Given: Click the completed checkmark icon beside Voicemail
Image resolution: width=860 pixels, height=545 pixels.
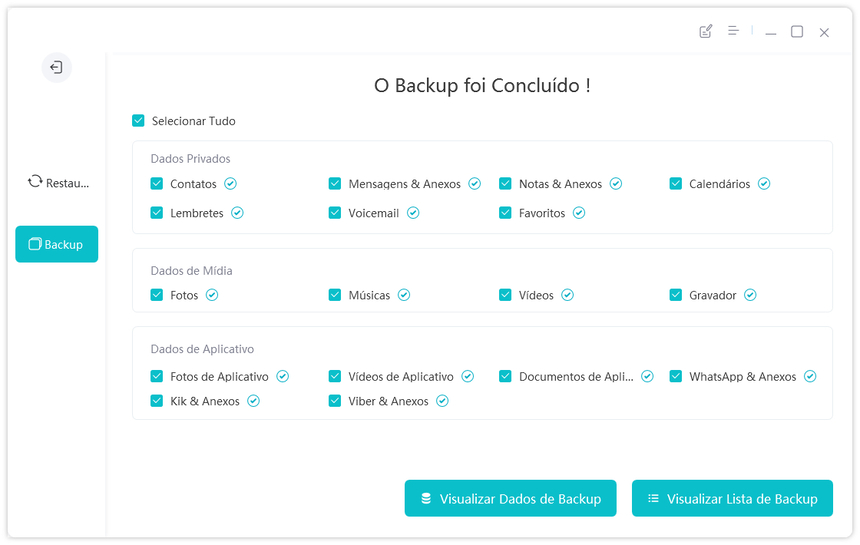Looking at the screenshot, I should point(413,213).
